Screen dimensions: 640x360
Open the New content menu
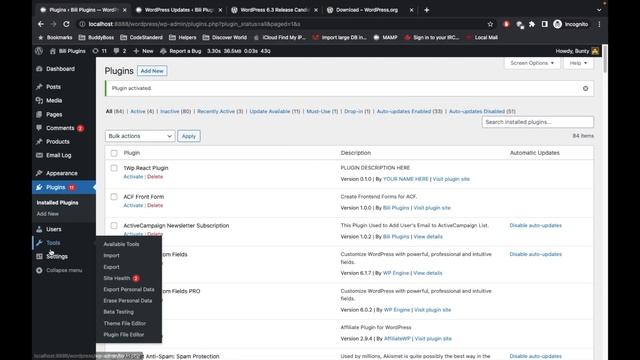(x=144, y=51)
